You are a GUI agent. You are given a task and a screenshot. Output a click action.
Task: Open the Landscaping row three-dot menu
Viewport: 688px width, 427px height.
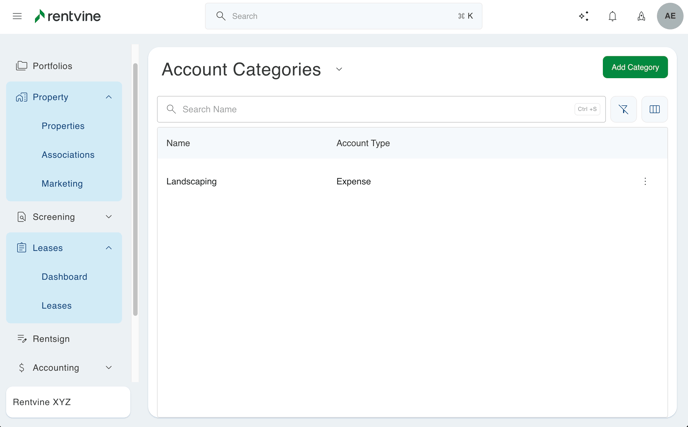(645, 182)
